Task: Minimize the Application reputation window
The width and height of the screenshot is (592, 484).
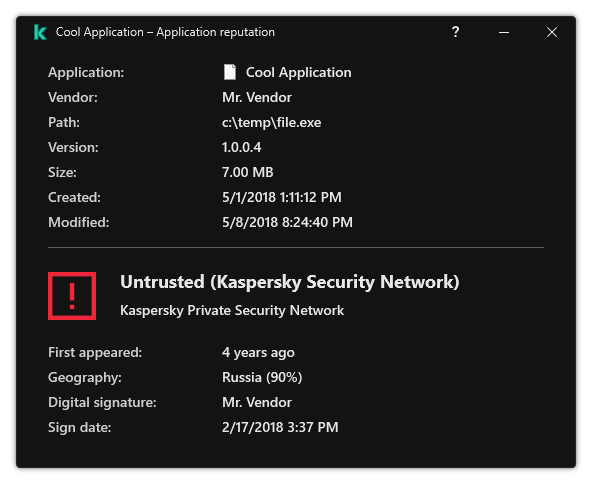Action: (x=504, y=32)
